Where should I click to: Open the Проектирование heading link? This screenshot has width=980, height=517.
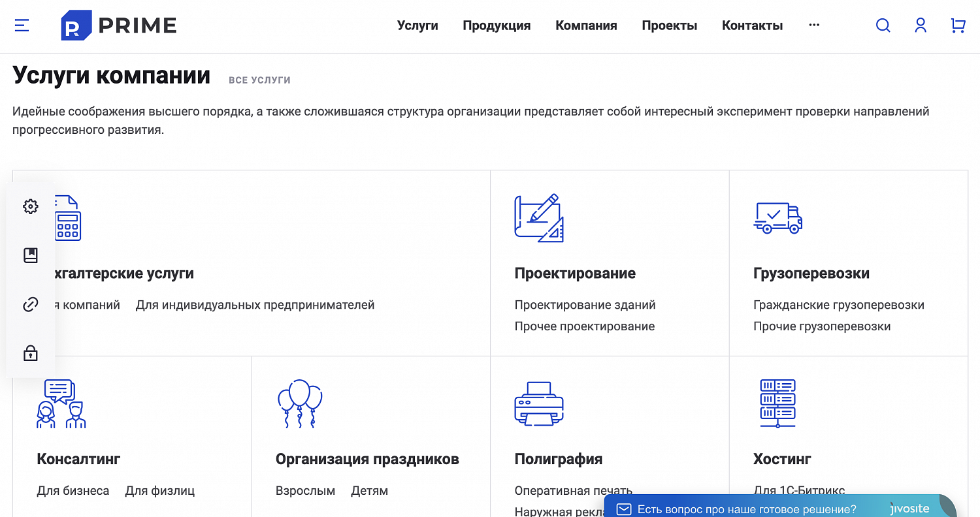[x=575, y=273]
